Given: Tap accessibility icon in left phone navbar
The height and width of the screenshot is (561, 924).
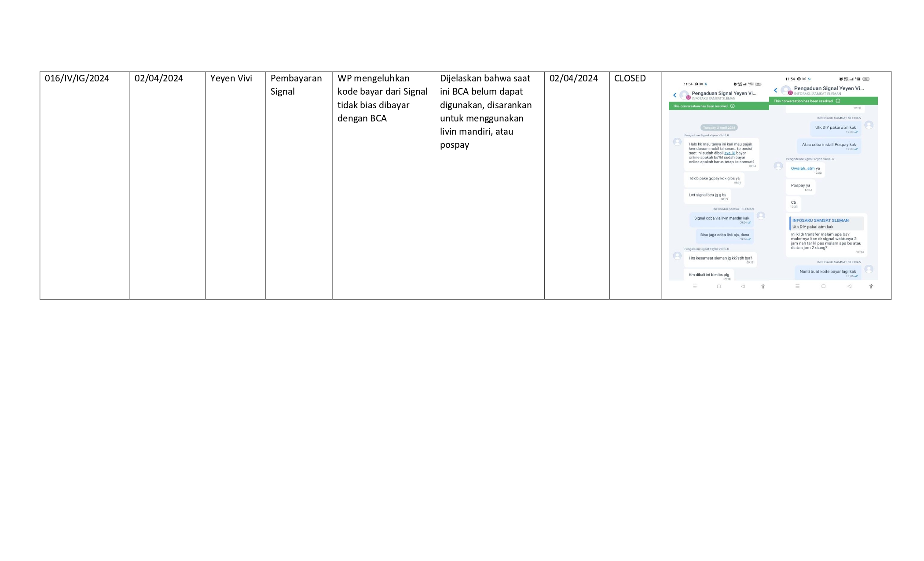Looking at the screenshot, I should click(x=763, y=286).
